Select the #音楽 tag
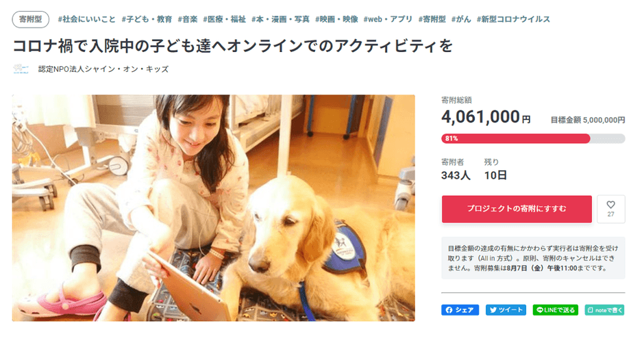 (x=187, y=19)
